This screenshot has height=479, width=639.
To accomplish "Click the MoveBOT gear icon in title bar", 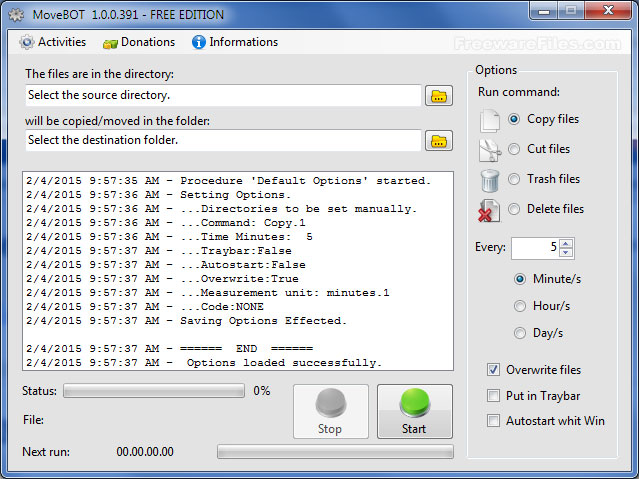I will [x=15, y=15].
